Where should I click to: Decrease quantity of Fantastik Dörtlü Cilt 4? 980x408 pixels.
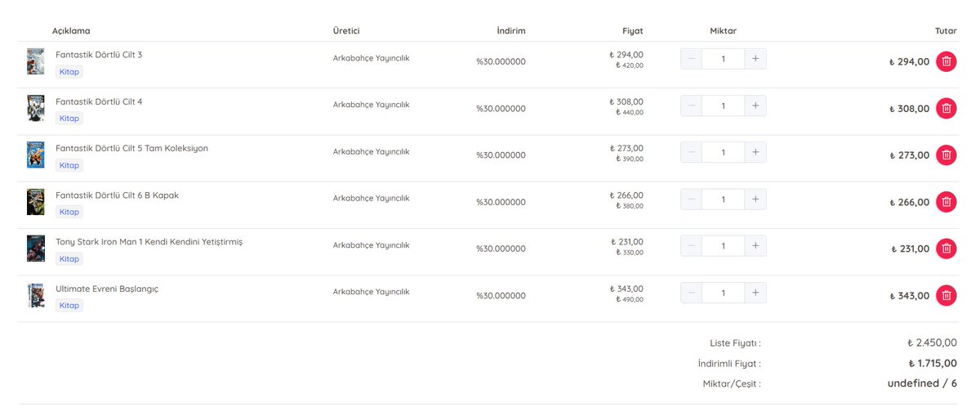click(x=692, y=105)
